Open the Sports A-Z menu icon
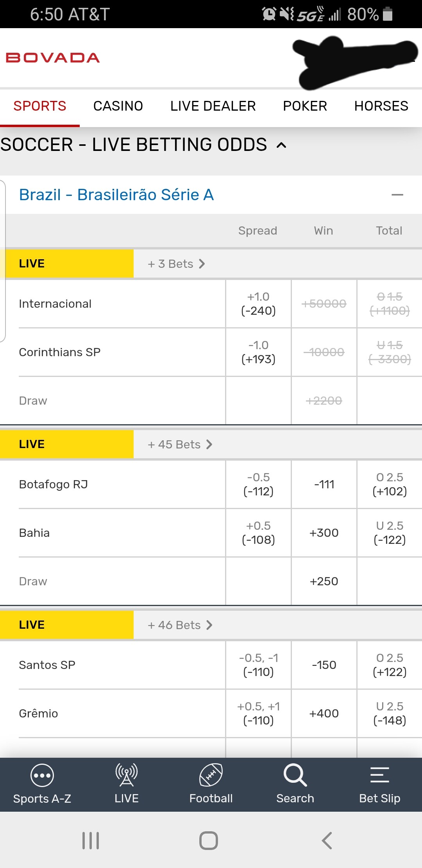422x868 pixels. [x=42, y=775]
